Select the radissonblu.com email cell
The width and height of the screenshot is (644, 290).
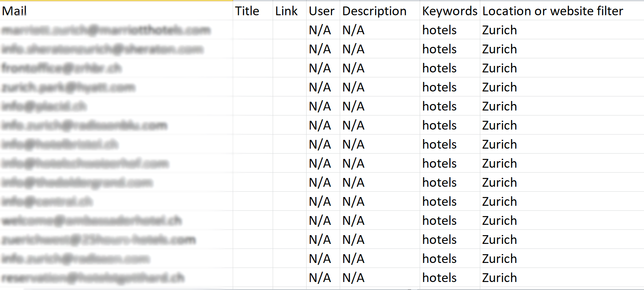85,125
